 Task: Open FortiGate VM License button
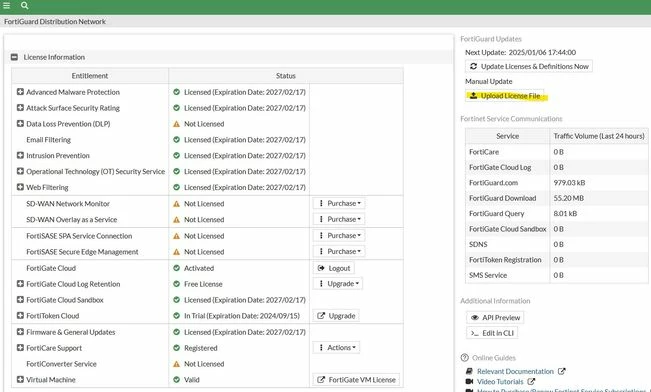356,380
